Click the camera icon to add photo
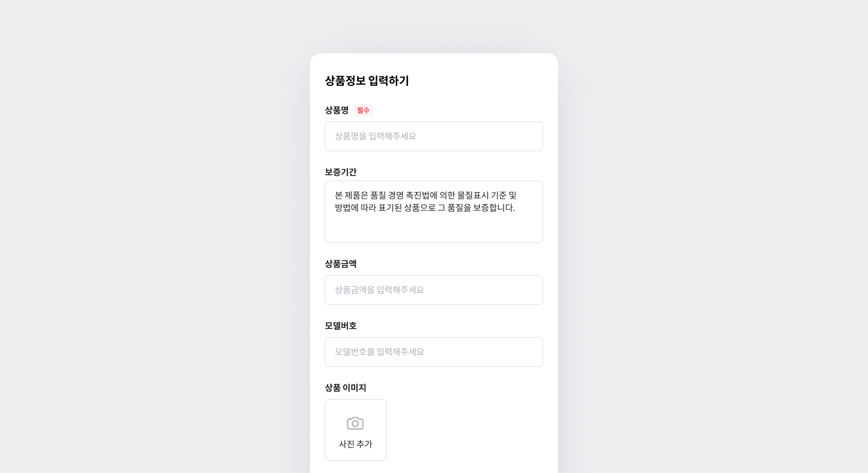 tap(355, 423)
